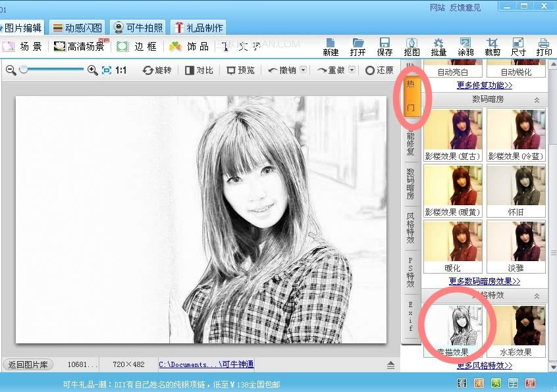Open a file with 打开 icon
This screenshot has height=392, width=557.
coord(358,47)
